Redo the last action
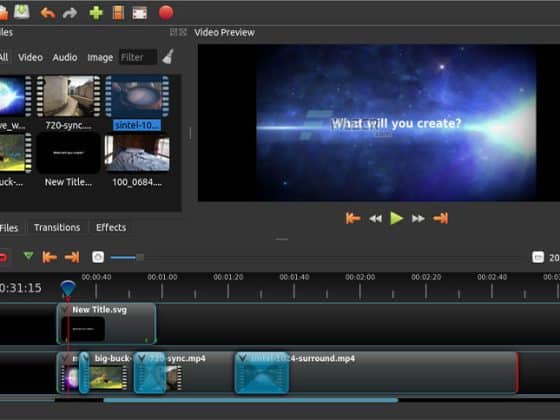This screenshot has width=560, height=420. [70, 13]
